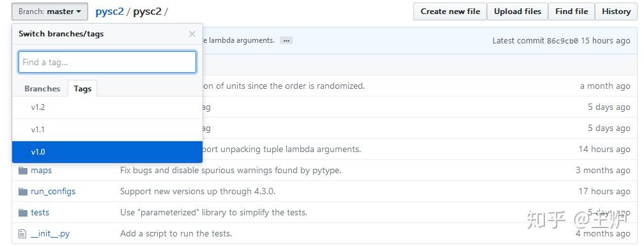The width and height of the screenshot is (644, 246).
Task: Switch to the Branches tab
Action: coord(42,89)
